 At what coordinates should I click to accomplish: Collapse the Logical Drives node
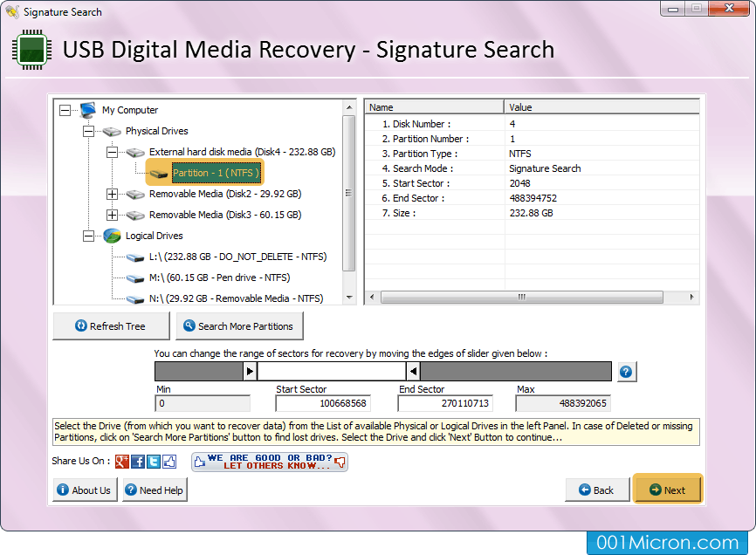pos(88,236)
